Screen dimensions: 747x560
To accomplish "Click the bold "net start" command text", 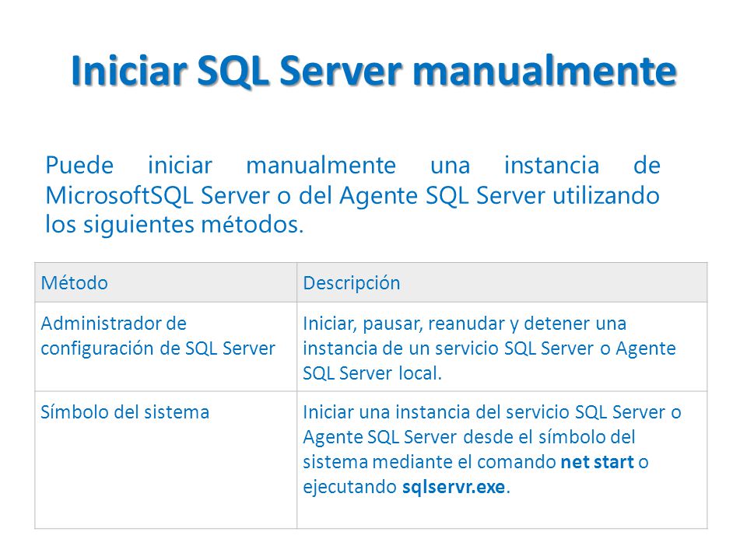I will click(x=597, y=462).
